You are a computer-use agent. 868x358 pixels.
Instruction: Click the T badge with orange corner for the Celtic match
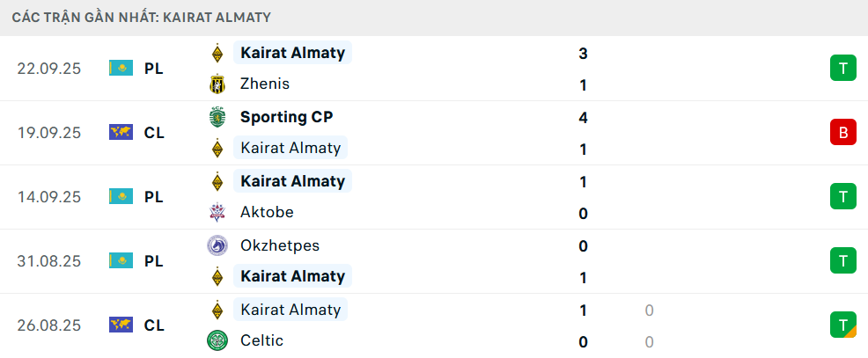tap(842, 325)
